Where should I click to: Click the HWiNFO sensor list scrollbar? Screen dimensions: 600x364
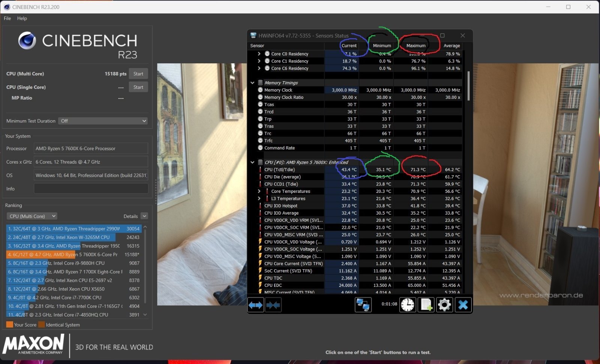(468, 86)
